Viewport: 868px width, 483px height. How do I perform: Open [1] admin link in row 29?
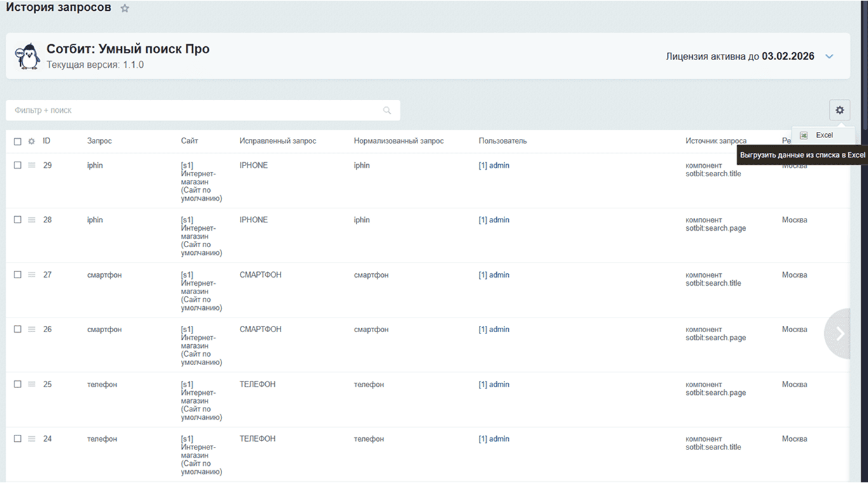[494, 165]
